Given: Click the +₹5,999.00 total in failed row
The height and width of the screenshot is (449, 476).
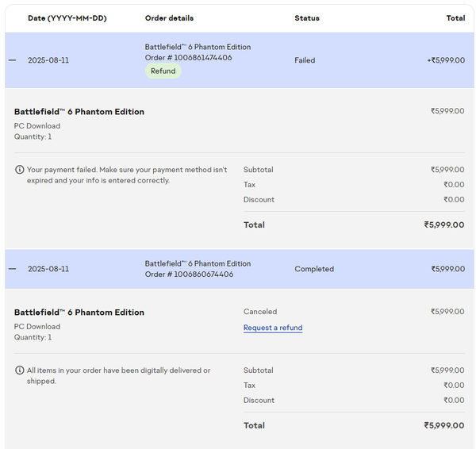Looking at the screenshot, I should (x=445, y=60).
